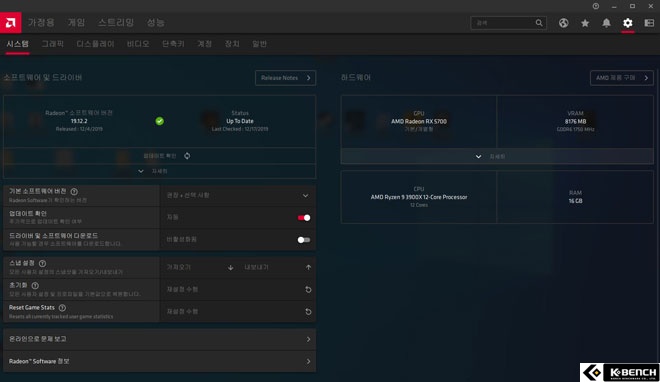660x382 pixels.
Task: Toggle 업데이트 확인 automatic switch
Action: click(304, 218)
